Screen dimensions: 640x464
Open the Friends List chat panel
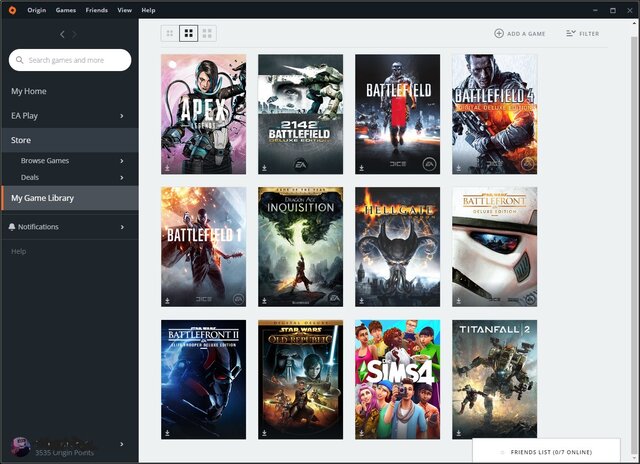[x=555, y=452]
